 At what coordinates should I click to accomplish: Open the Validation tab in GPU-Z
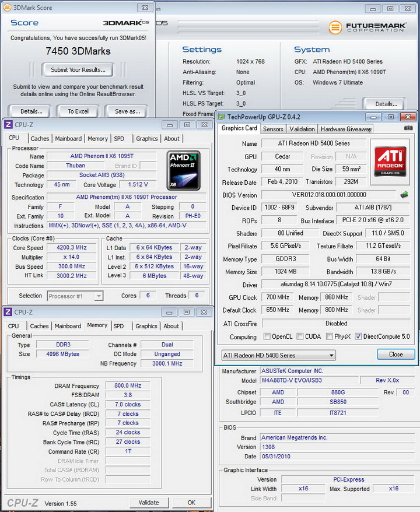(302, 129)
